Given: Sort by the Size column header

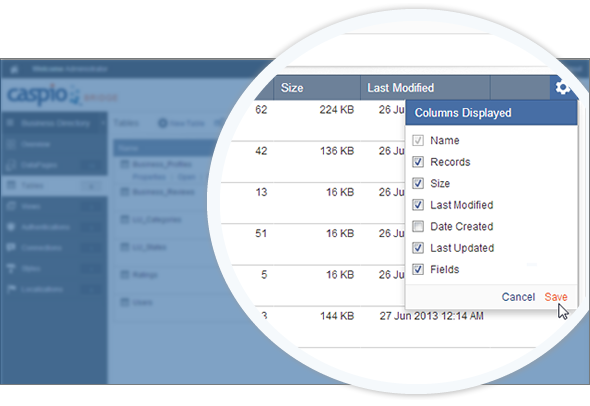Looking at the screenshot, I should pos(317,88).
